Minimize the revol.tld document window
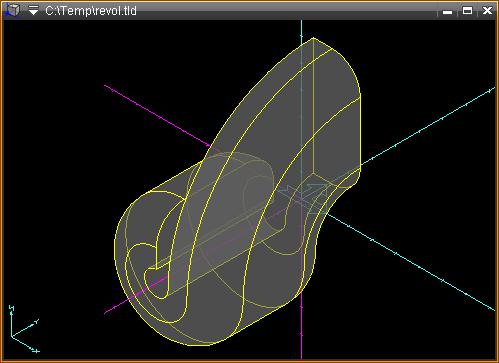Viewport: 499px width, 363px height. (x=448, y=12)
